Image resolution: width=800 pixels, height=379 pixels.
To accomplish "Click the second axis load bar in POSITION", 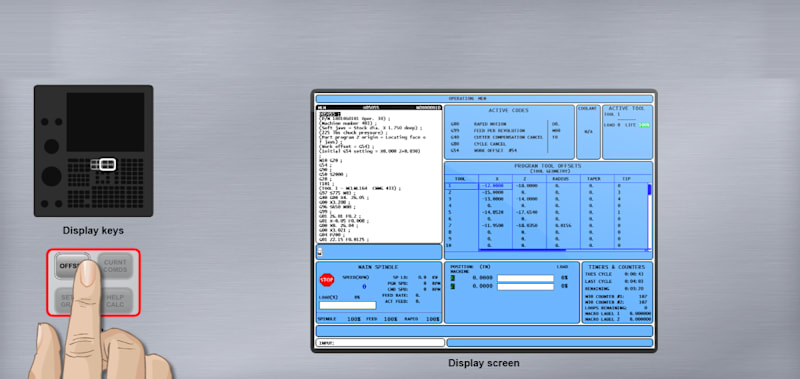I will (x=526, y=287).
